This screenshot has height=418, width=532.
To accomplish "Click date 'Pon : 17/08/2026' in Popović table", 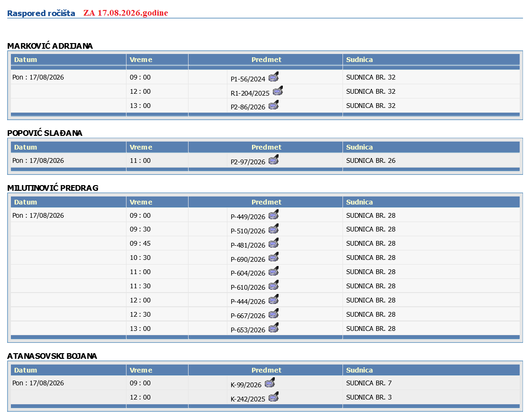I will pos(38,160).
